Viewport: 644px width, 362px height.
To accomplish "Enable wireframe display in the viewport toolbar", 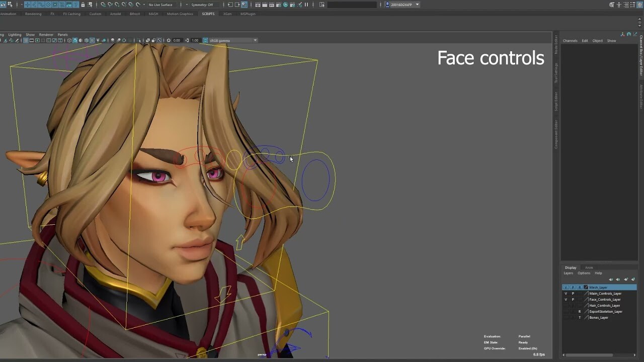I will click(69, 40).
